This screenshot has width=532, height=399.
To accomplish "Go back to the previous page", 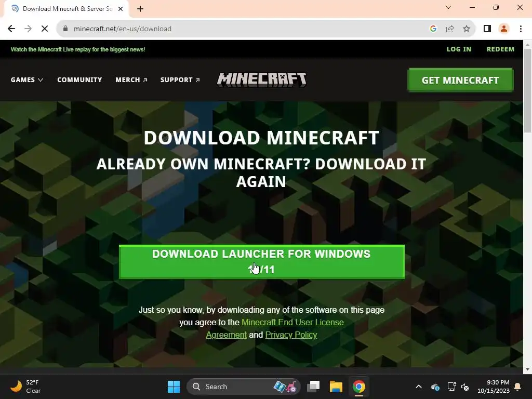I will click(11, 29).
